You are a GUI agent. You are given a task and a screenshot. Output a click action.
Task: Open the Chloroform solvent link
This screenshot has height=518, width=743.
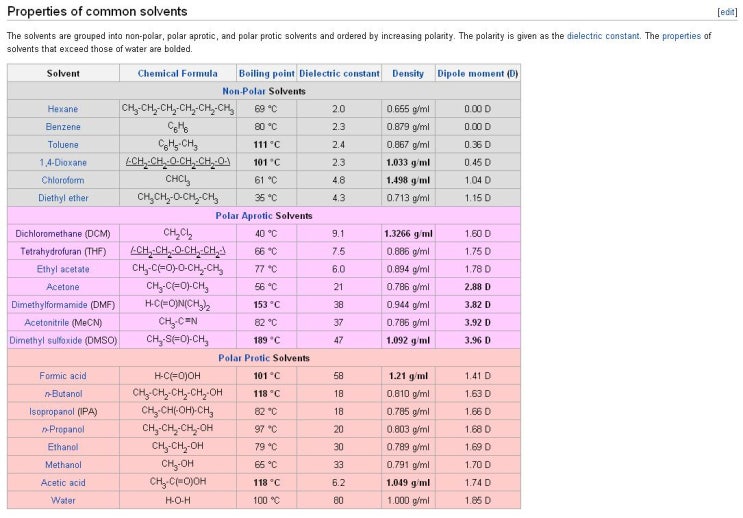pos(63,180)
